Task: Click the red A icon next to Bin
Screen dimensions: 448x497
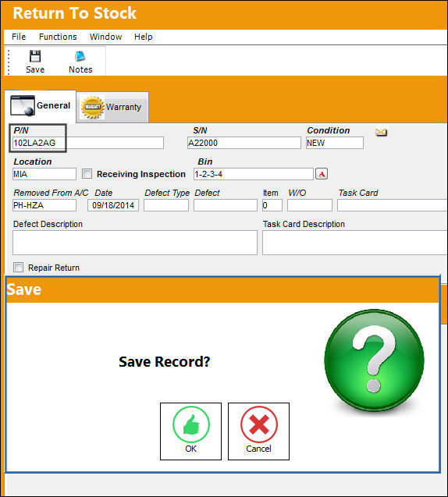Action: click(x=322, y=174)
